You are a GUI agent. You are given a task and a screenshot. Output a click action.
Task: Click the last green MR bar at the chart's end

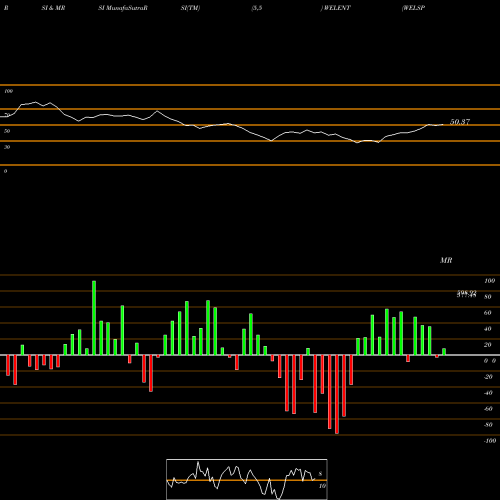click(444, 352)
